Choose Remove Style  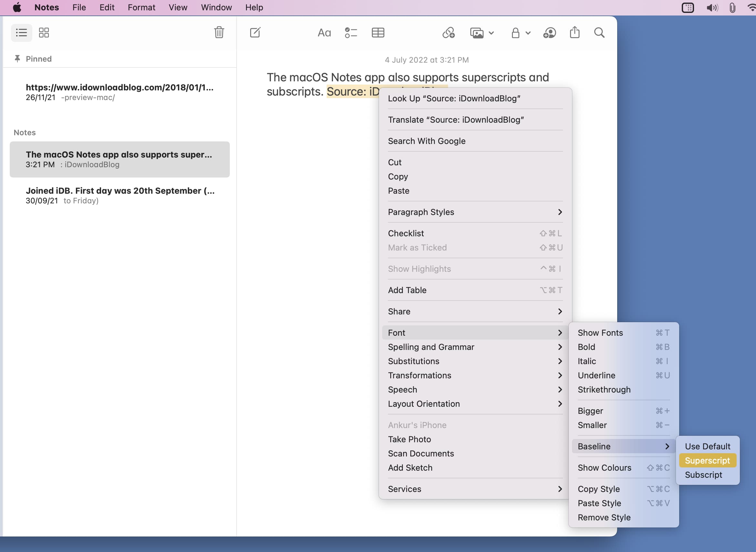click(x=623, y=517)
